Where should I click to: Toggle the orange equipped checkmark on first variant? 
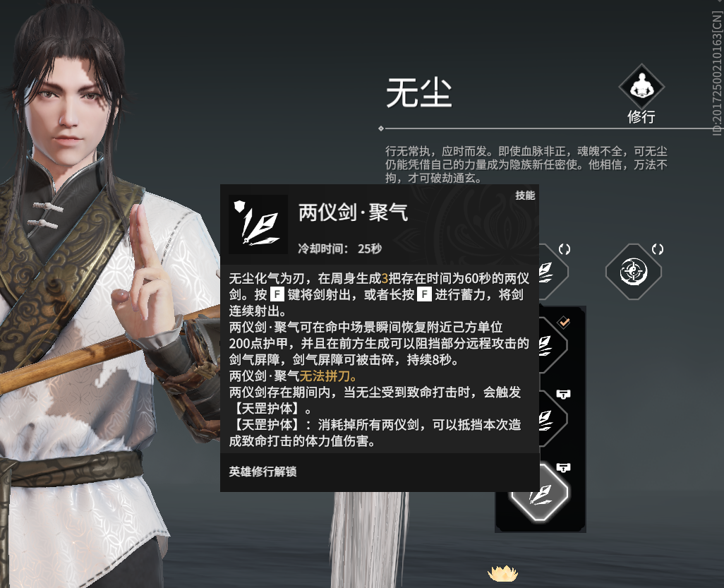564,322
